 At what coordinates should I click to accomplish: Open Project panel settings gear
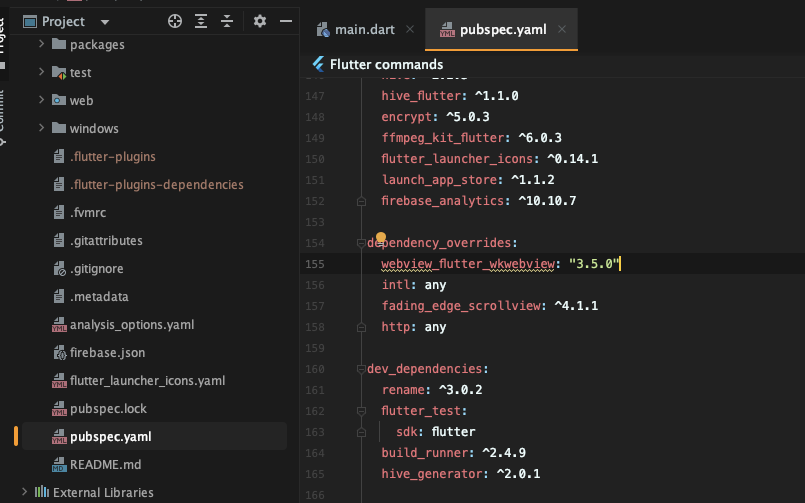coord(260,21)
